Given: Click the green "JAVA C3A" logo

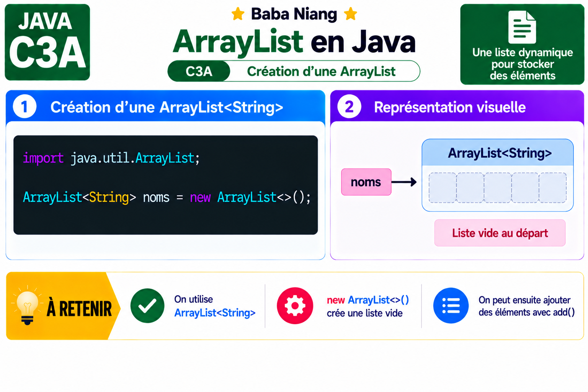Looking at the screenshot, I should (47, 42).
